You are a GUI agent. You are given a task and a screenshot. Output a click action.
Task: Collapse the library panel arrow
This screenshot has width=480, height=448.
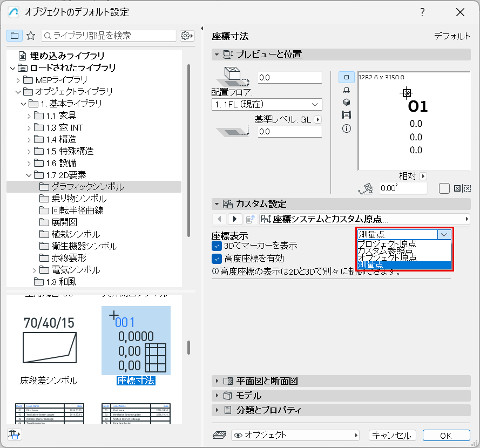pyautogui.click(x=202, y=29)
